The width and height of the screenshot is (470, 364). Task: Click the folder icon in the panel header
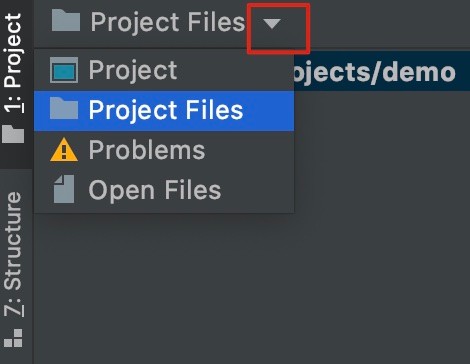66,21
